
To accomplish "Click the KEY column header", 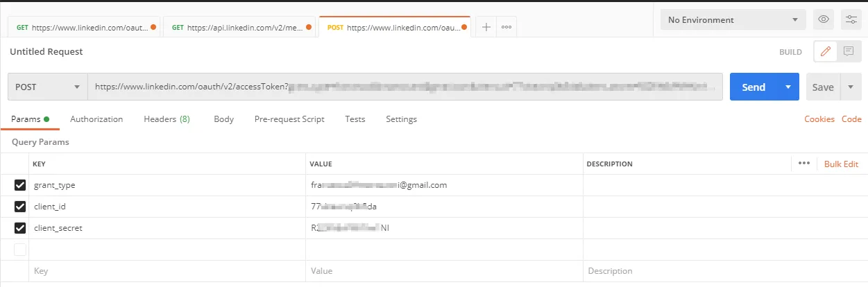I will (39, 164).
